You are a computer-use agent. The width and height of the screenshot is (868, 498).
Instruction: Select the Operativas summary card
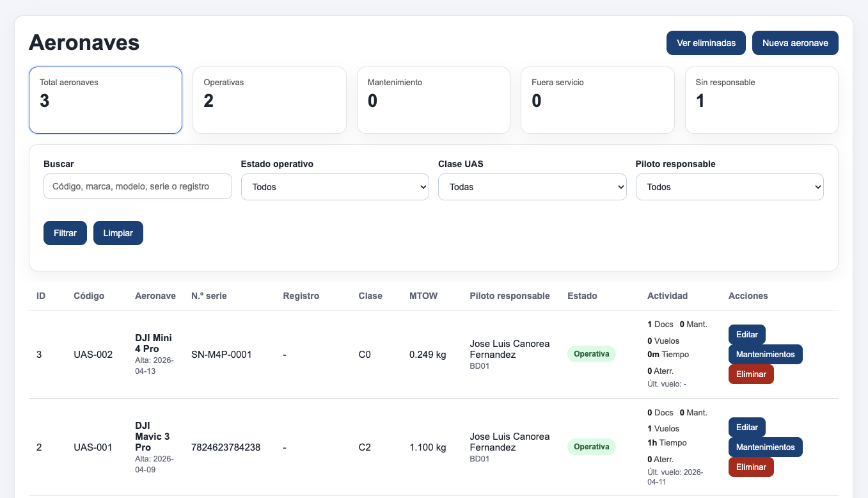(x=269, y=100)
